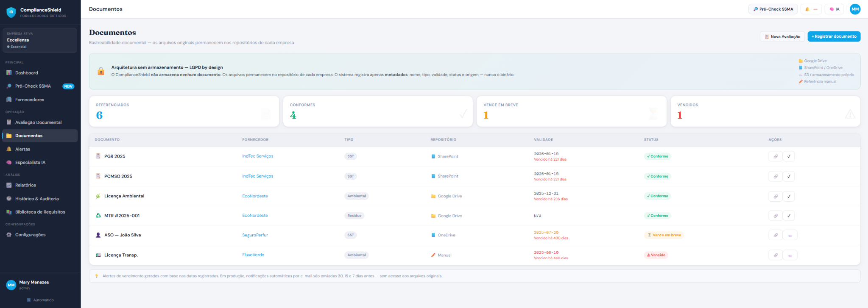Open the MM user avatar in top bar

pyautogui.click(x=855, y=9)
